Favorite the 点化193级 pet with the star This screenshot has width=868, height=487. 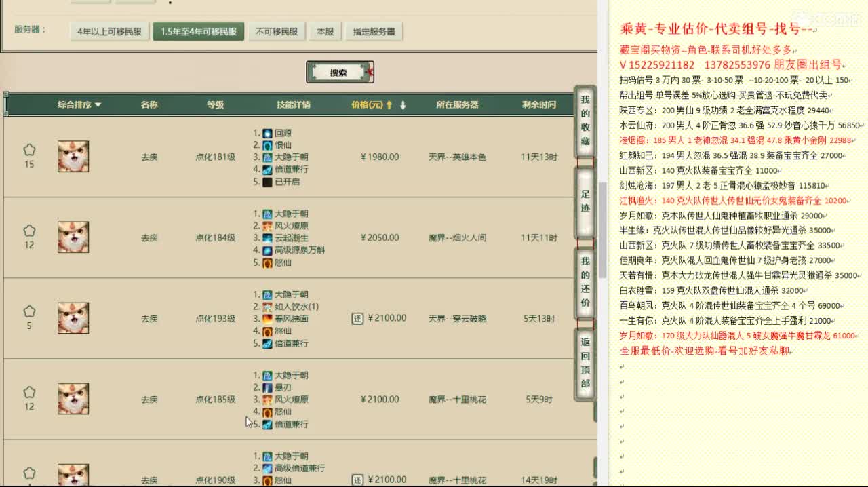click(29, 311)
